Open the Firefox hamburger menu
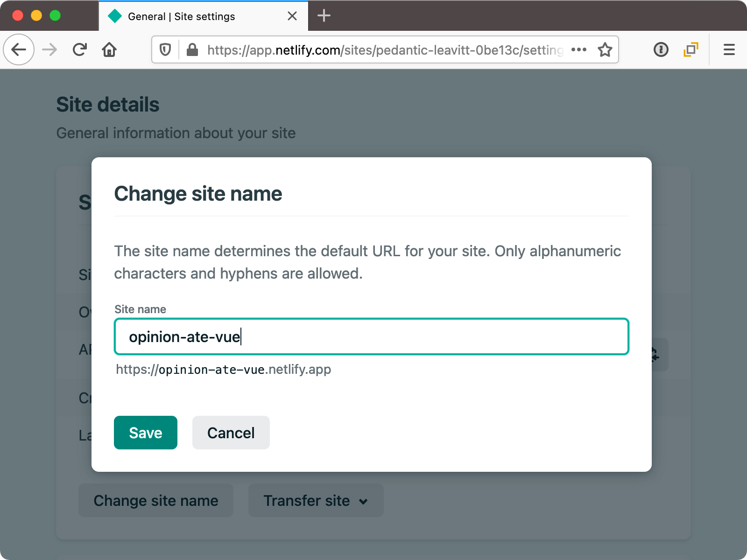The height and width of the screenshot is (560, 747). point(729,49)
